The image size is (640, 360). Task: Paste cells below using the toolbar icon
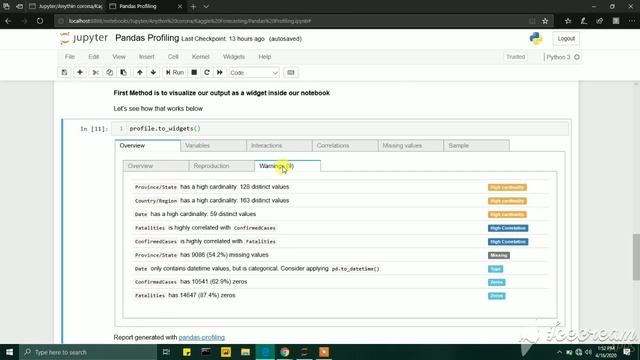pos(123,73)
